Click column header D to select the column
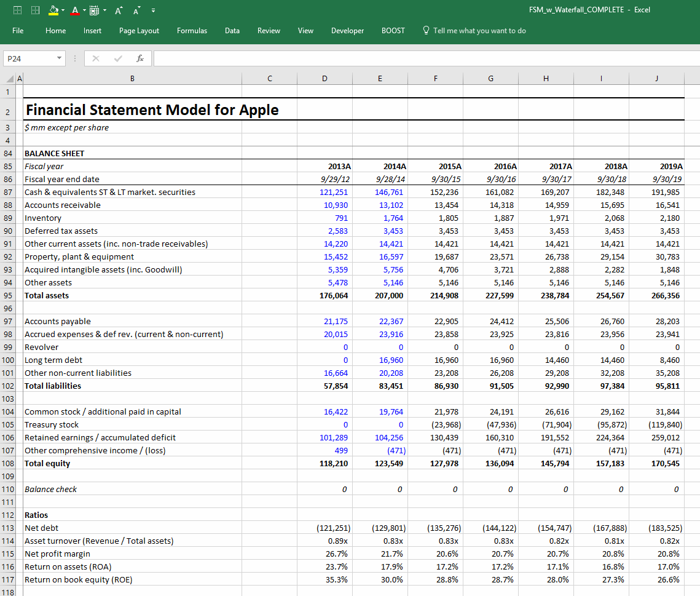The height and width of the screenshot is (596, 700). pyautogui.click(x=324, y=78)
